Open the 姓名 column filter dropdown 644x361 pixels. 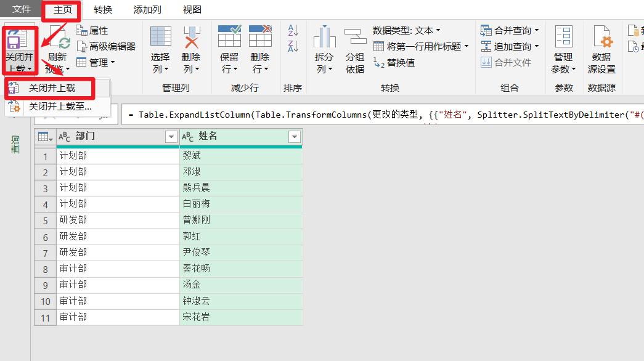(x=294, y=136)
